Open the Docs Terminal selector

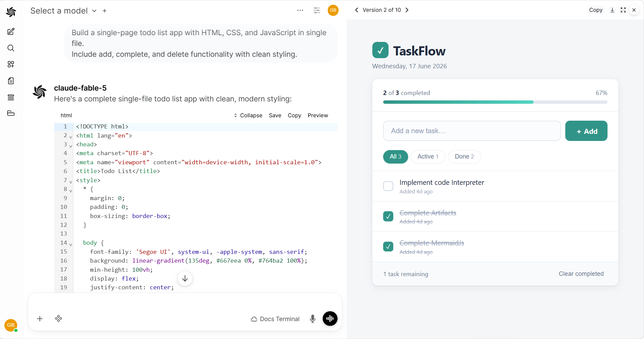275,319
